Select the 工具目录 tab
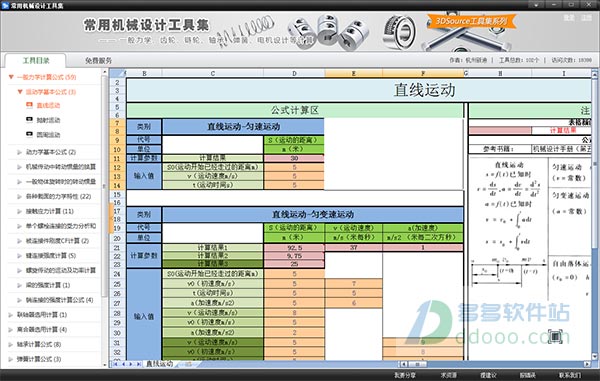The width and height of the screenshot is (600, 381). click(36, 60)
